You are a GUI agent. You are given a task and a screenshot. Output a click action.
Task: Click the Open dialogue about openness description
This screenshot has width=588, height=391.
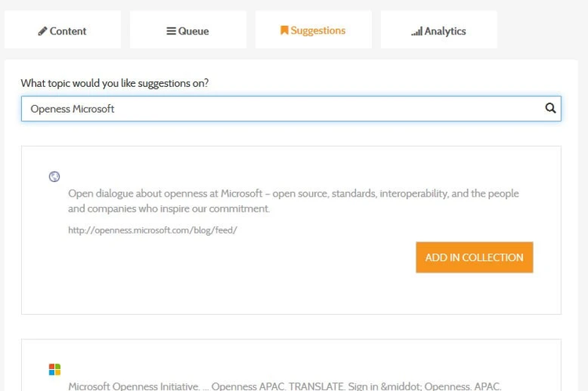(x=293, y=201)
